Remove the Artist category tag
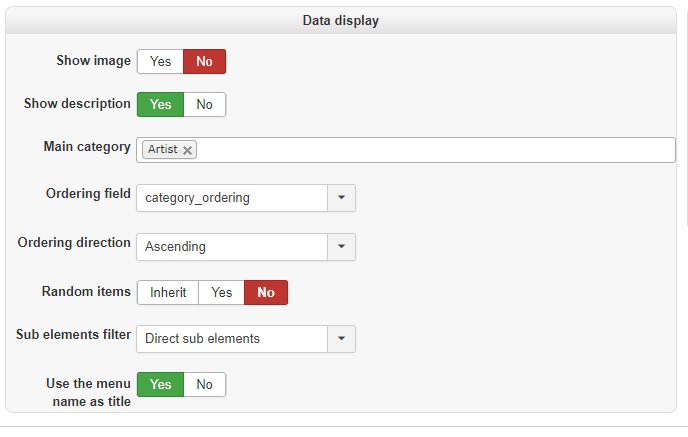The width and height of the screenshot is (688, 437). pyautogui.click(x=187, y=150)
